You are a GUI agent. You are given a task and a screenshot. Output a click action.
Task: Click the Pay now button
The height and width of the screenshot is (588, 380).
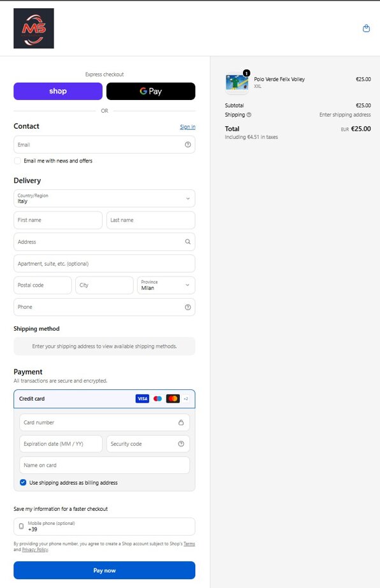(x=105, y=570)
